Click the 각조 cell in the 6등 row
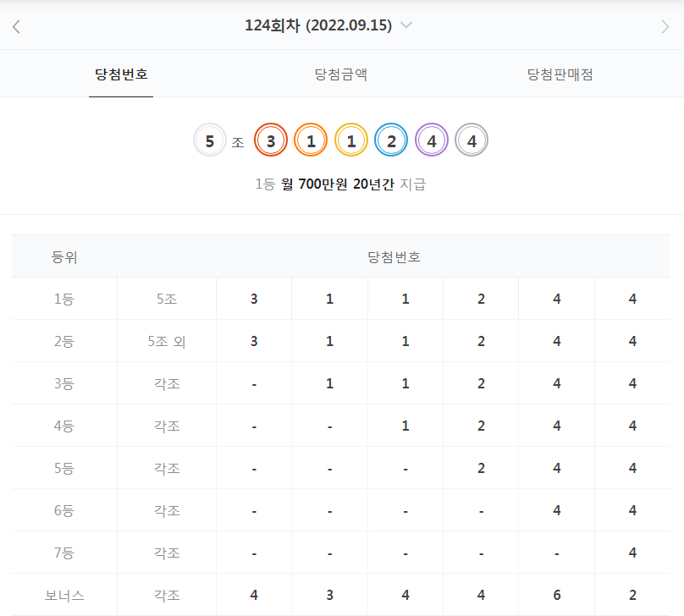Screen dimensions: 684x616 point(167,510)
